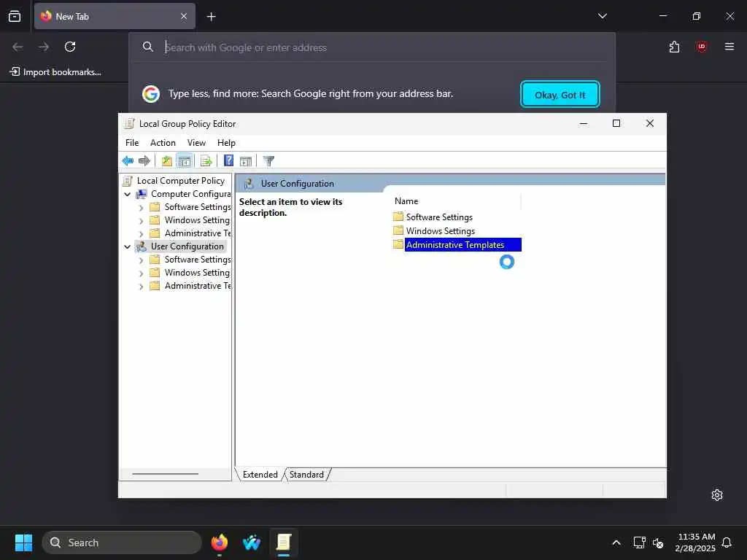Screen dimensions: 747x560
Task: Open Firefox from the taskbar
Action: pos(219,542)
